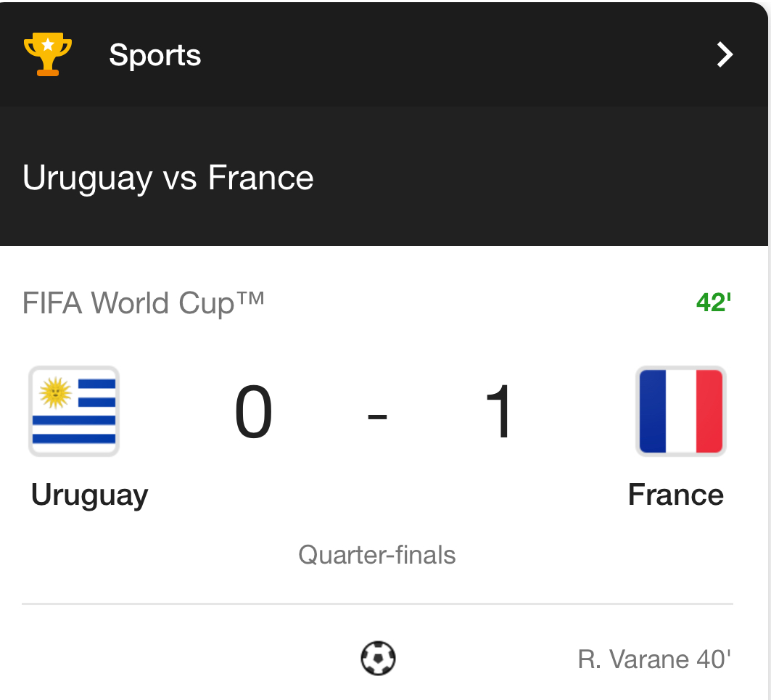
Task: Click France's score of 1
Action: click(x=500, y=413)
